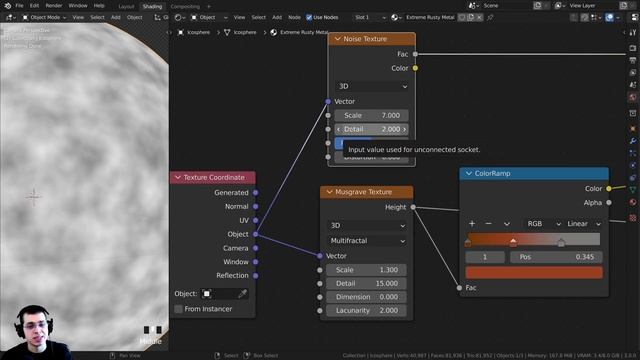Remove a color stop in ColorRamp
The image size is (640, 360).
tap(489, 224)
